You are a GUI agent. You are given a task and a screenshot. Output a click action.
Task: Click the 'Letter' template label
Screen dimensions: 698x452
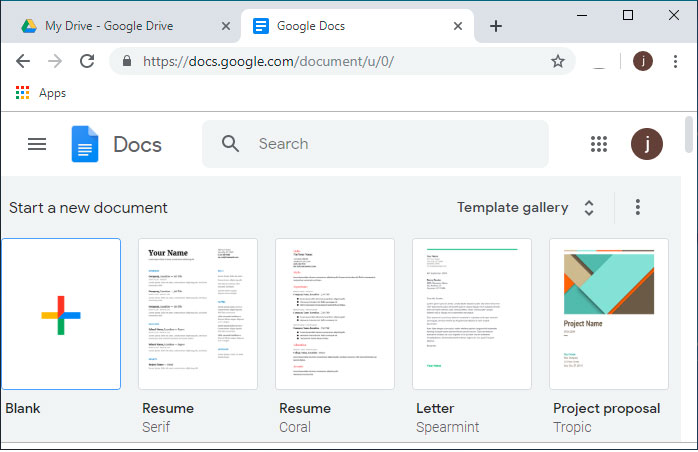tap(435, 408)
